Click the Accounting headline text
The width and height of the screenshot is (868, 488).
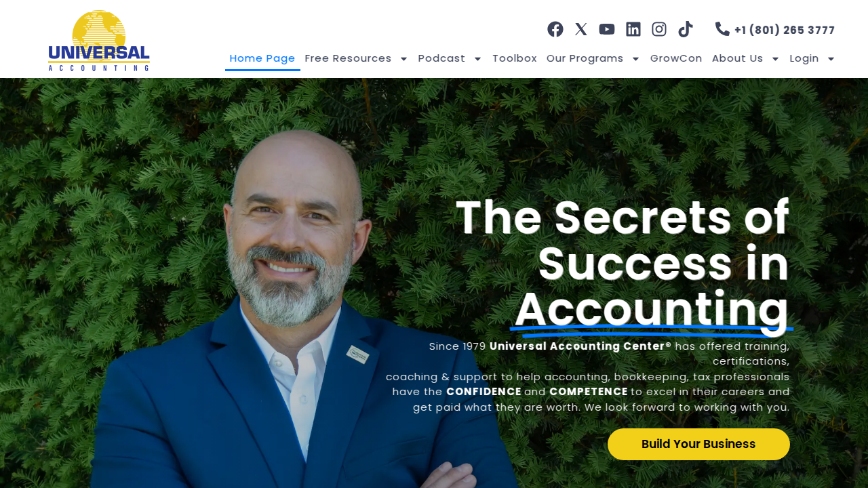pos(652,310)
